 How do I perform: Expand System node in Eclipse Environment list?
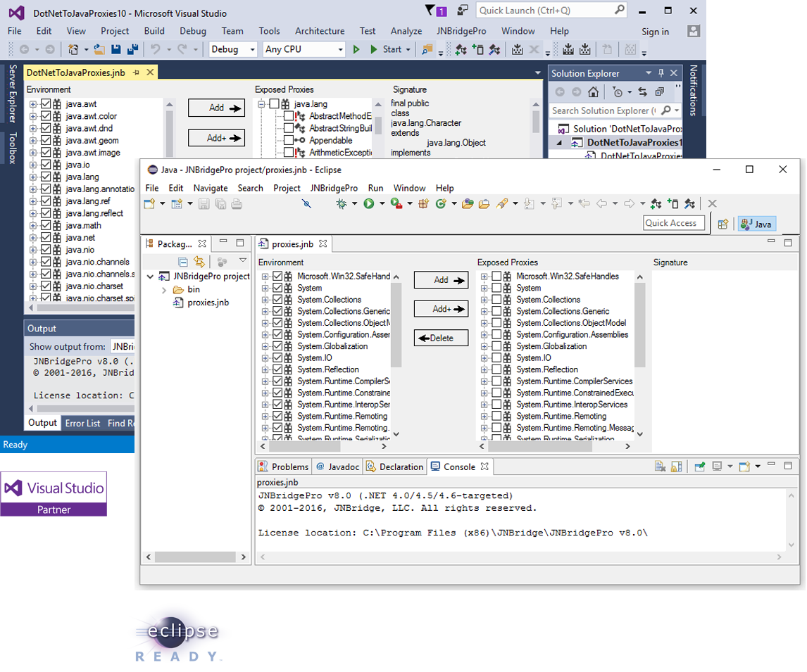(x=265, y=288)
